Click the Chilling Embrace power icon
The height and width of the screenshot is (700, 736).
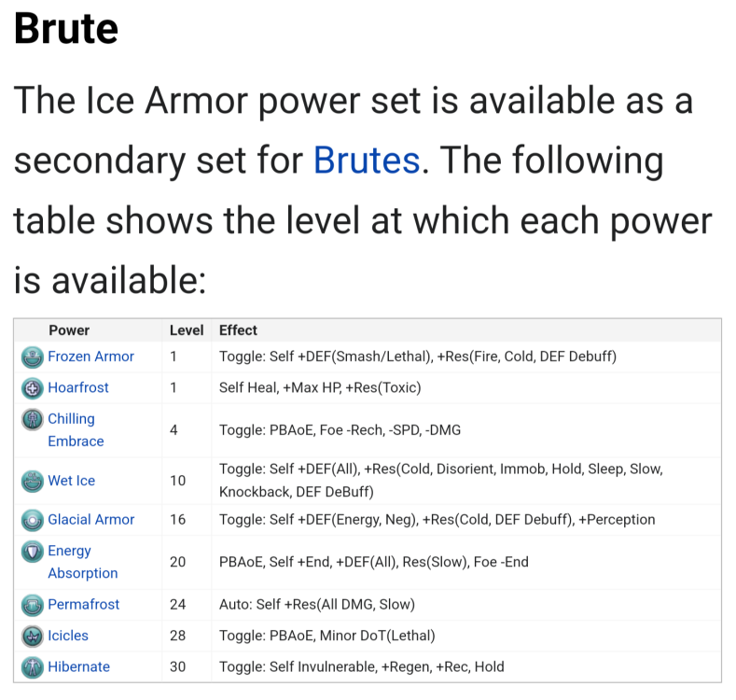point(33,419)
